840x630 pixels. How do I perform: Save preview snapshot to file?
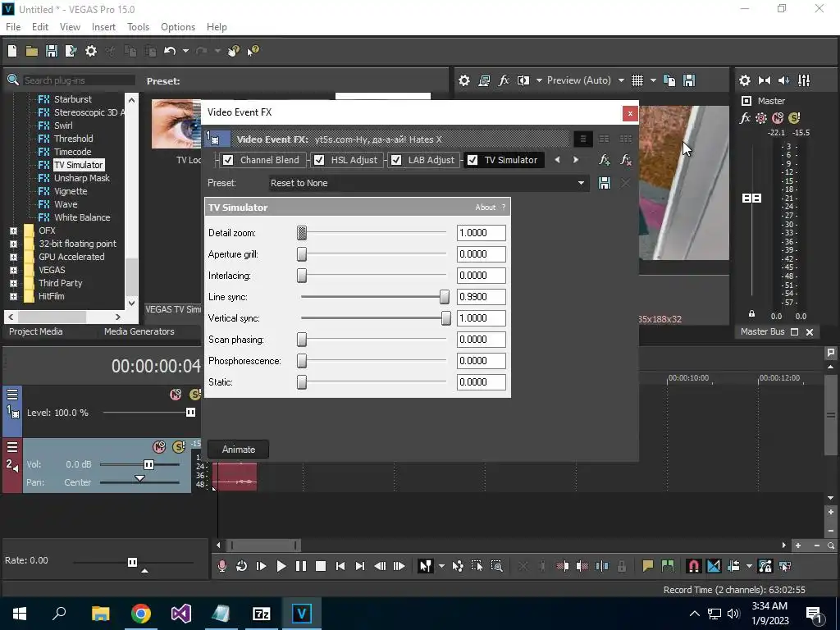(689, 80)
